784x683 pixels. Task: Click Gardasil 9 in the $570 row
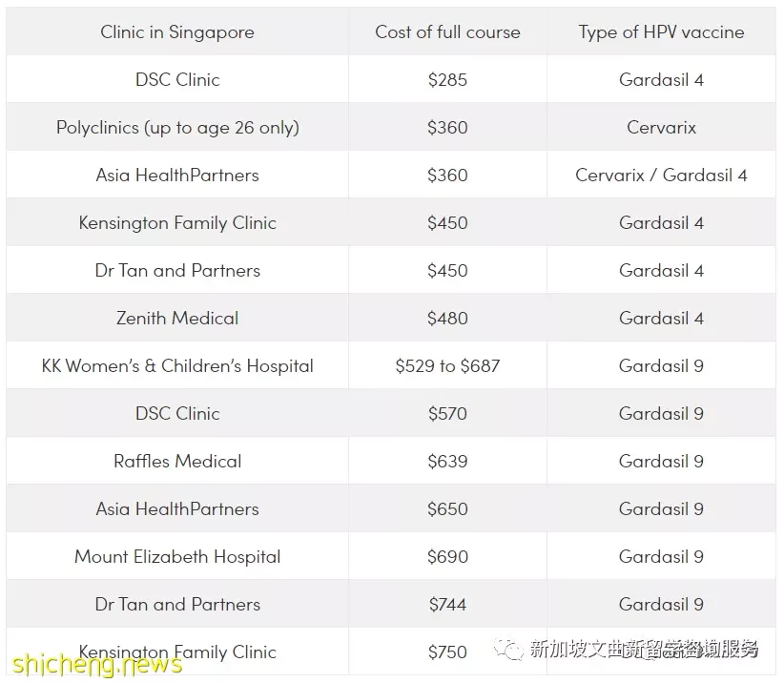[x=661, y=413]
